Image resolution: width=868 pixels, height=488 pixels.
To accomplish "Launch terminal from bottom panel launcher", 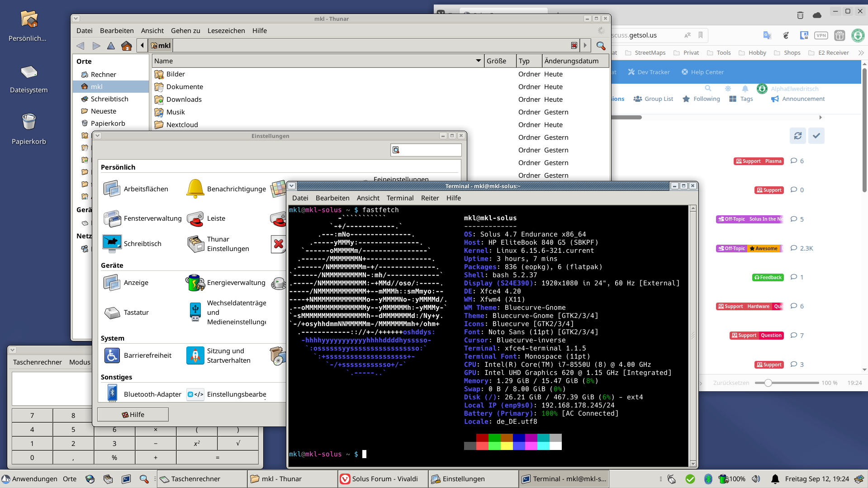I will pyautogui.click(x=126, y=479).
